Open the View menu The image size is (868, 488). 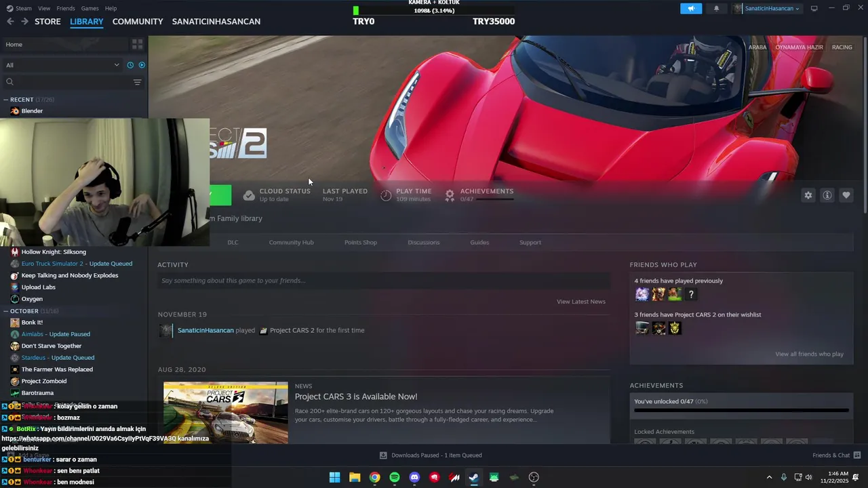click(44, 8)
